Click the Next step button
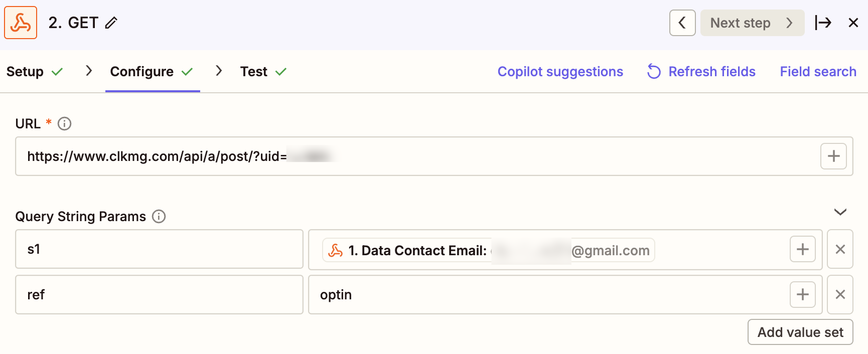Screen dimensions: 868x354 752,23
